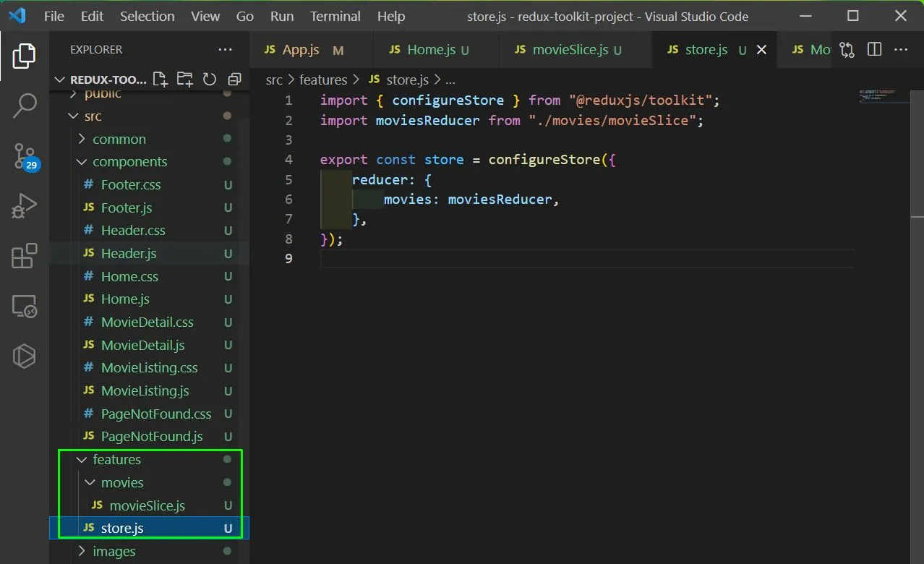
Task: Click line number 4 in gutter
Action: 289,160
